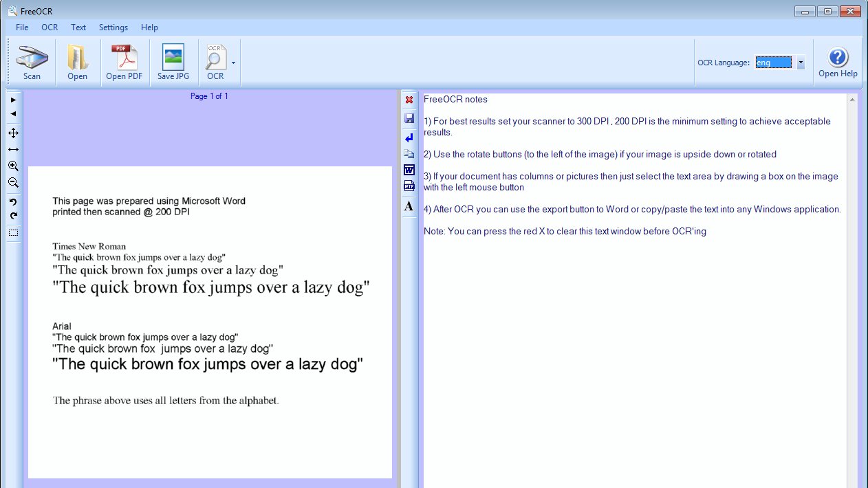Click the Scan toolbar button
Viewport: 868px width, 488px height.
coord(32,63)
